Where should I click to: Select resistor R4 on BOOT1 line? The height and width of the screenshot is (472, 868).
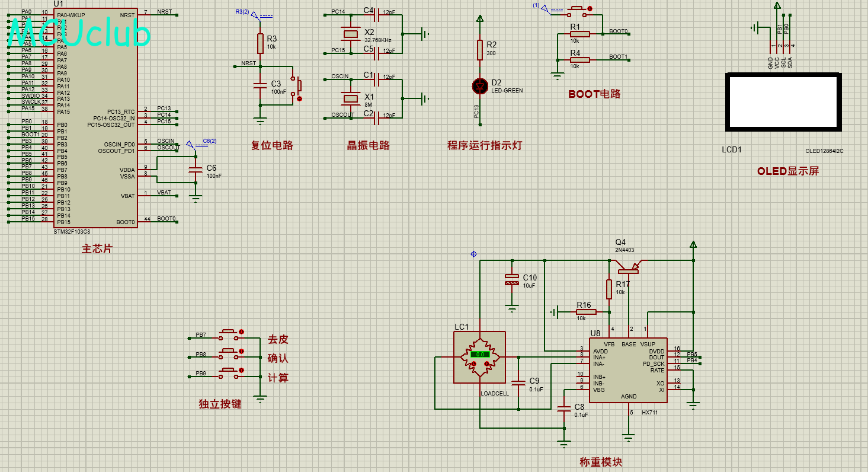579,59
